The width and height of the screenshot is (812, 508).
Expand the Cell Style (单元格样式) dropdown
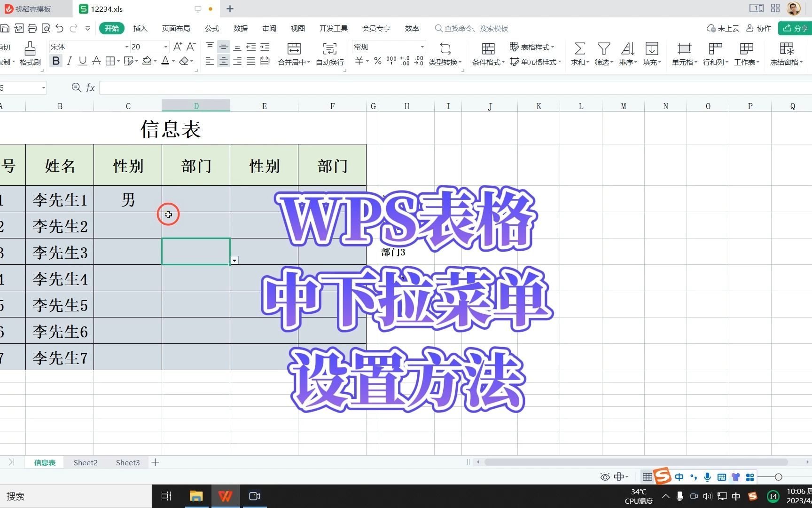[560, 62]
